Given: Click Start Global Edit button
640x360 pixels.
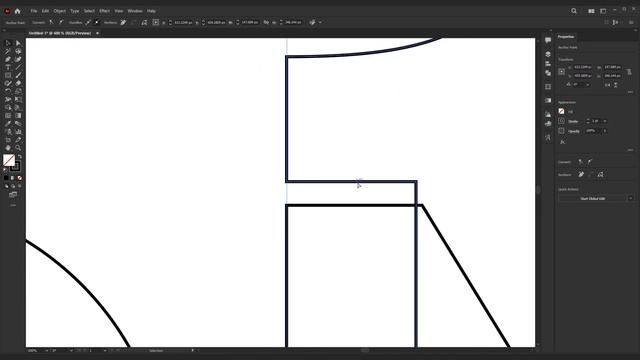Looking at the screenshot, I should click(x=593, y=198).
